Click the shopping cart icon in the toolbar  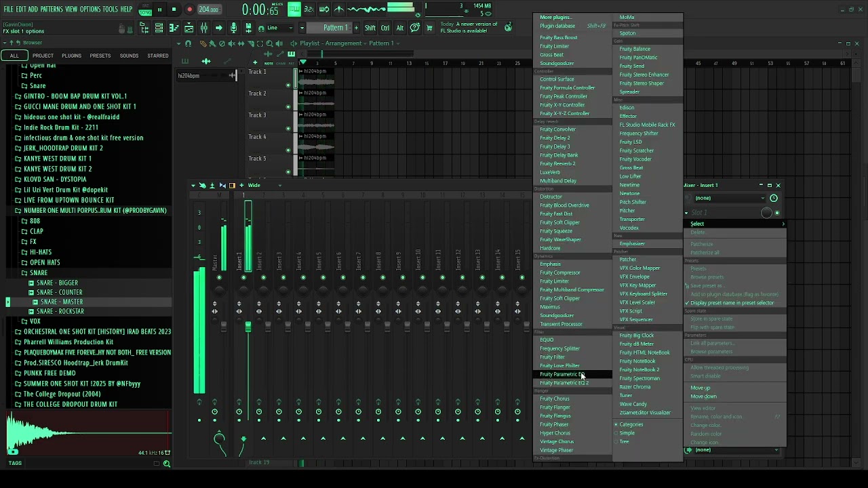429,28
